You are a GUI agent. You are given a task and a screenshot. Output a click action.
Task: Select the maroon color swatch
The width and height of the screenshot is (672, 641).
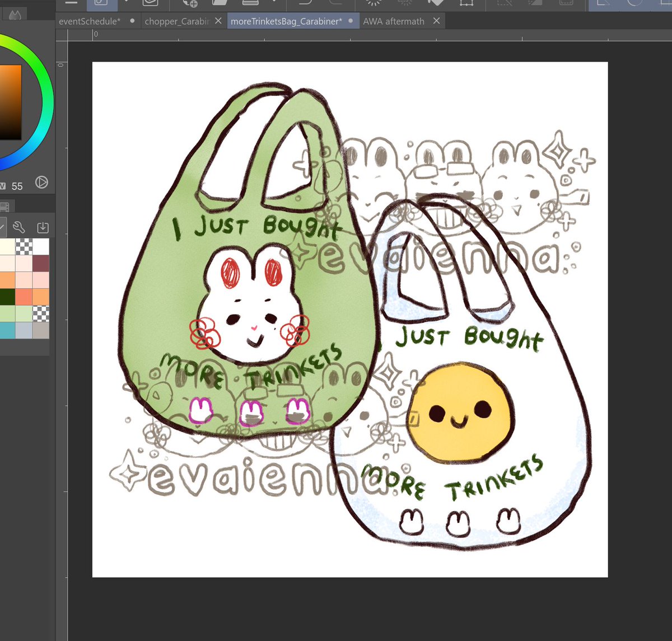[x=41, y=264]
